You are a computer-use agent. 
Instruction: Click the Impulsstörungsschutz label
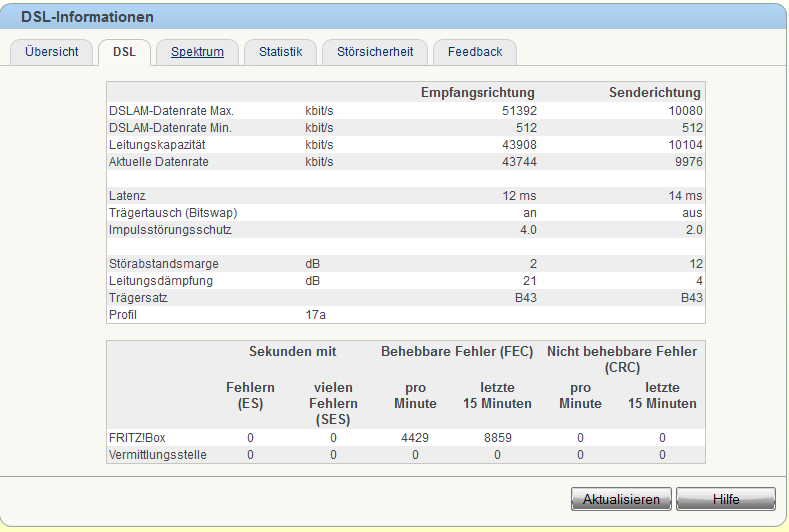click(170, 230)
